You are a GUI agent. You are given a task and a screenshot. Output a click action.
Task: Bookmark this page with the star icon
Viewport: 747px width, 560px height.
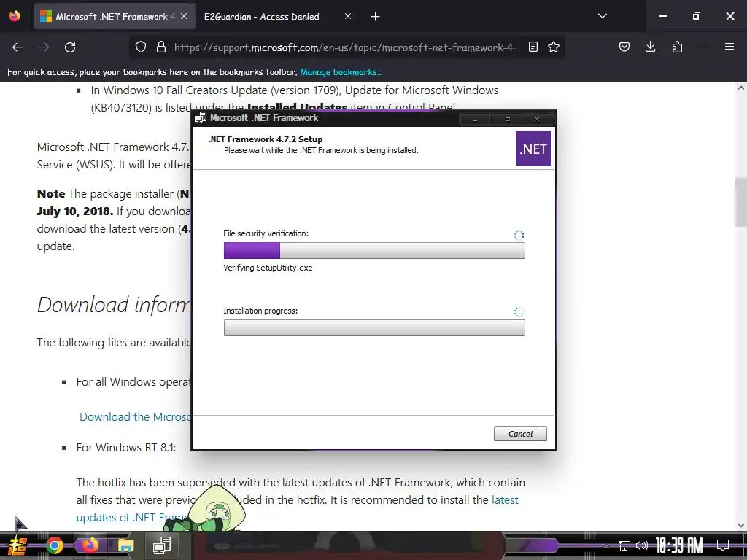(x=554, y=47)
